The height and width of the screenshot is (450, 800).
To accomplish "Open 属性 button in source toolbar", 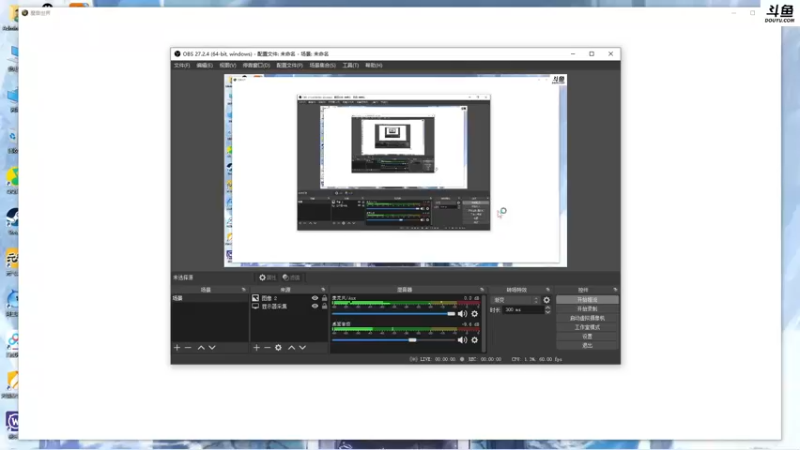I will [267, 278].
